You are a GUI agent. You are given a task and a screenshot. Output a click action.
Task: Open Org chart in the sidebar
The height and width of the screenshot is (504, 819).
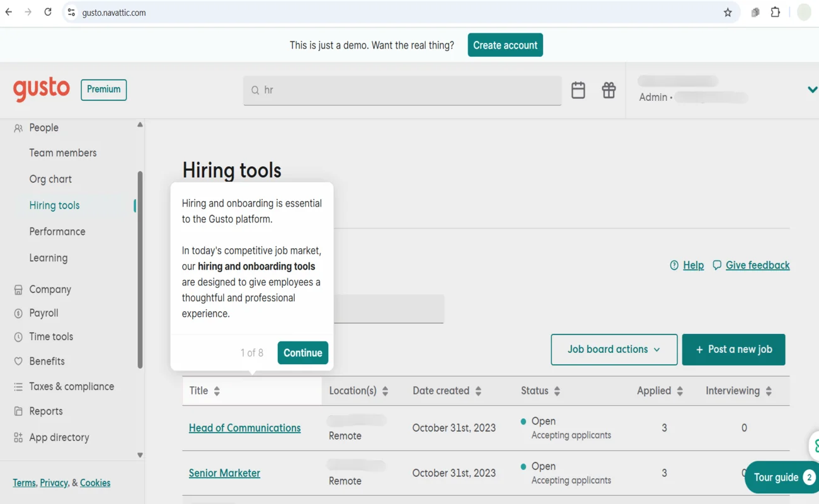[50, 180]
